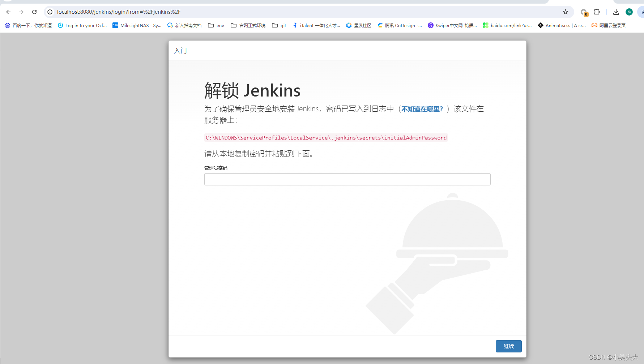This screenshot has width=644, height=364.
Task: View site information icon in address bar
Action: click(x=50, y=12)
